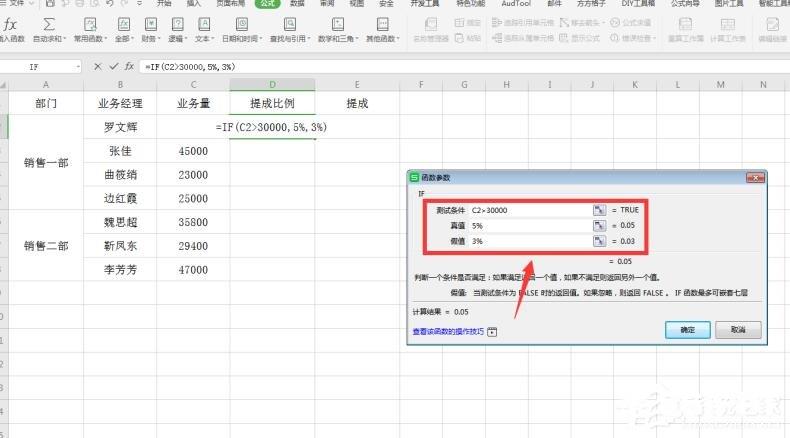Confirm formula with the checkmark icon
Screen dimensions: 790x438
[x=114, y=67]
